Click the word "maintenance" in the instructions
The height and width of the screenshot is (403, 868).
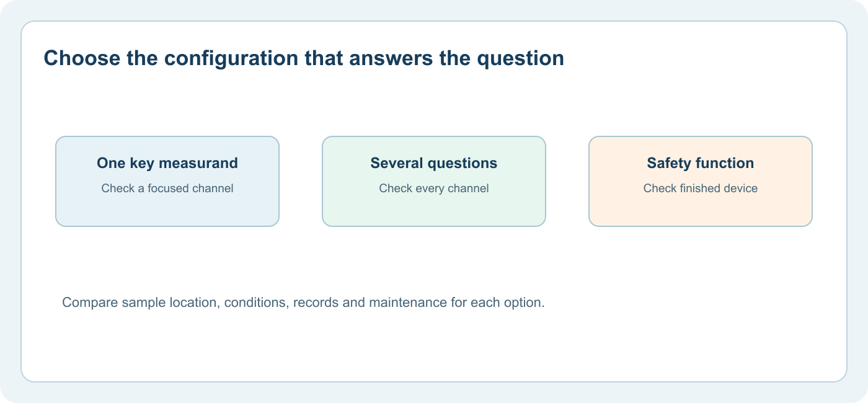(x=408, y=303)
